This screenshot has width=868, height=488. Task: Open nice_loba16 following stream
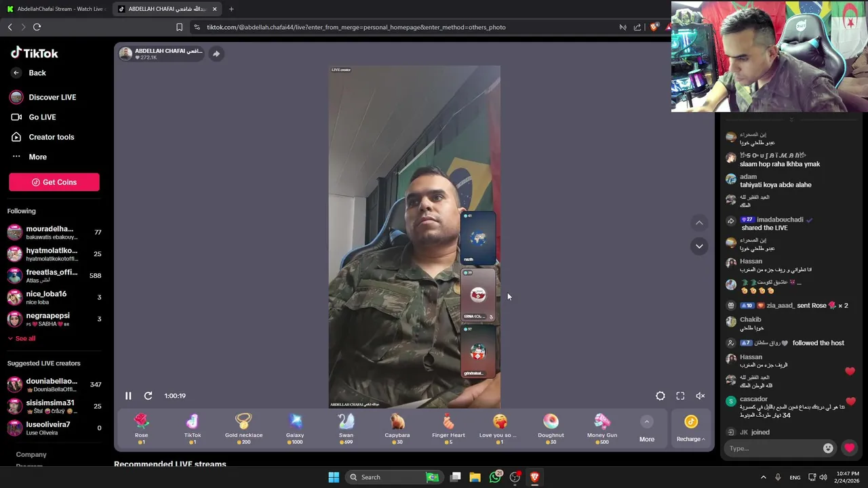pos(54,298)
